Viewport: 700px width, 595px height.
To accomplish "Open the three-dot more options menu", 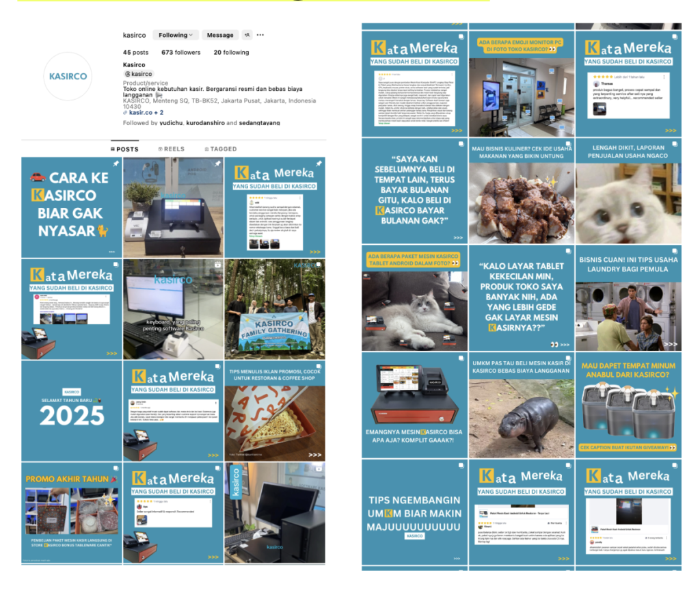I will tap(260, 35).
